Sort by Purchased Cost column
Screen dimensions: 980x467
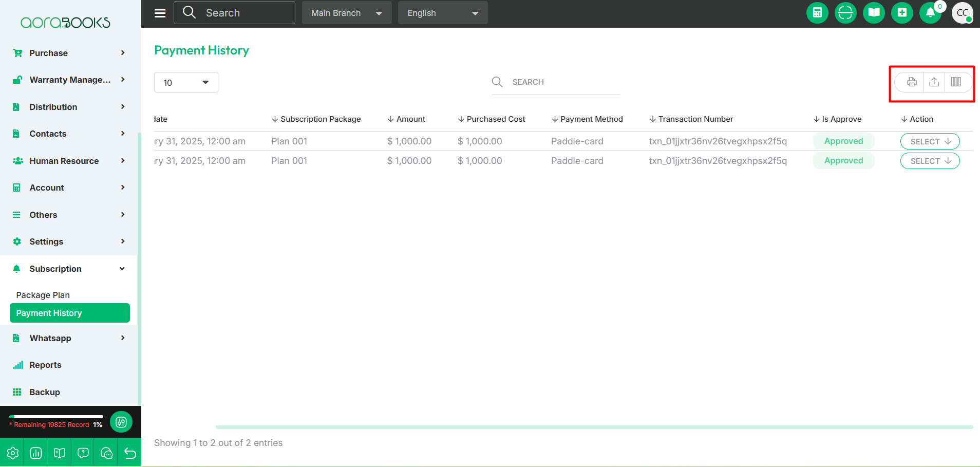pos(491,119)
